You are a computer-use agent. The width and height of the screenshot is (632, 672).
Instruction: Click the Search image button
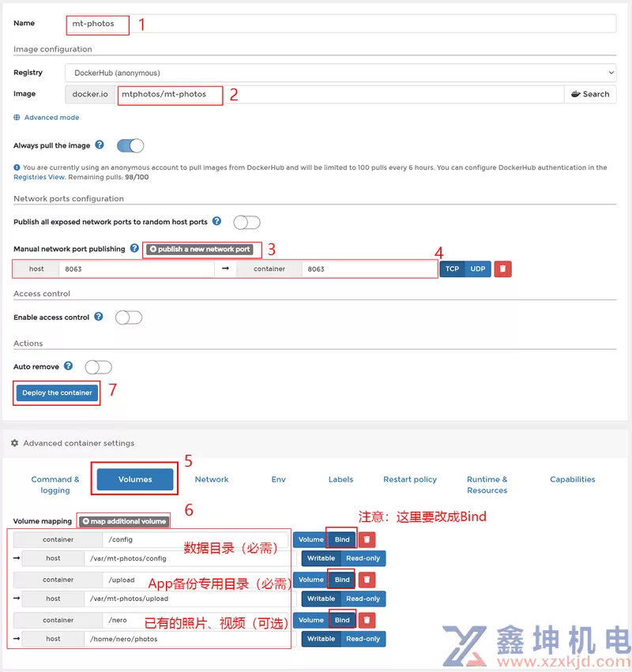pos(590,94)
